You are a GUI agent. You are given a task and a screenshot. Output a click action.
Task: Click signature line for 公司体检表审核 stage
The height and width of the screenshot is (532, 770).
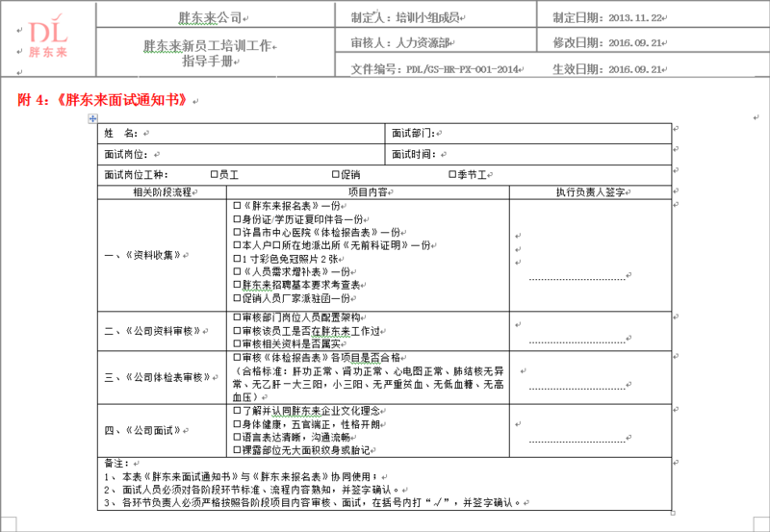[x=577, y=389]
